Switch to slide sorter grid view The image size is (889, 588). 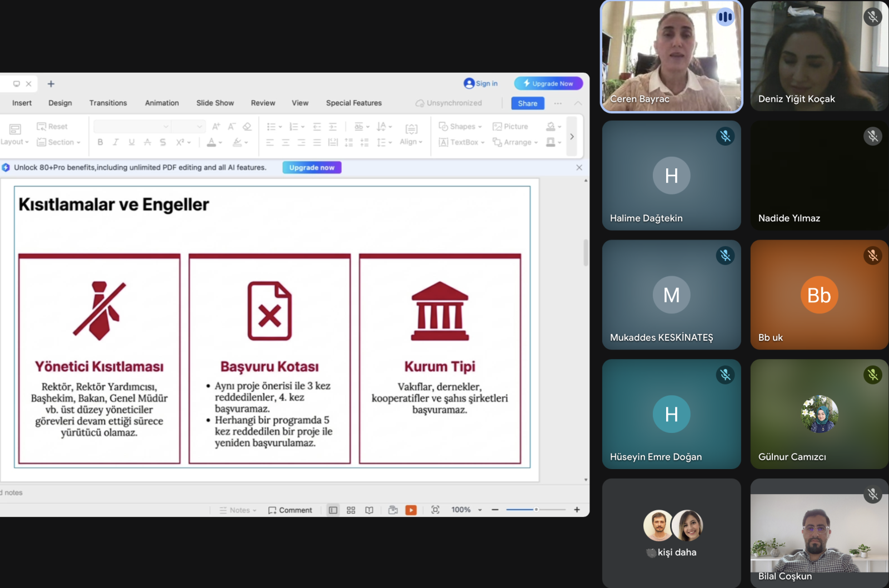pos(351,510)
